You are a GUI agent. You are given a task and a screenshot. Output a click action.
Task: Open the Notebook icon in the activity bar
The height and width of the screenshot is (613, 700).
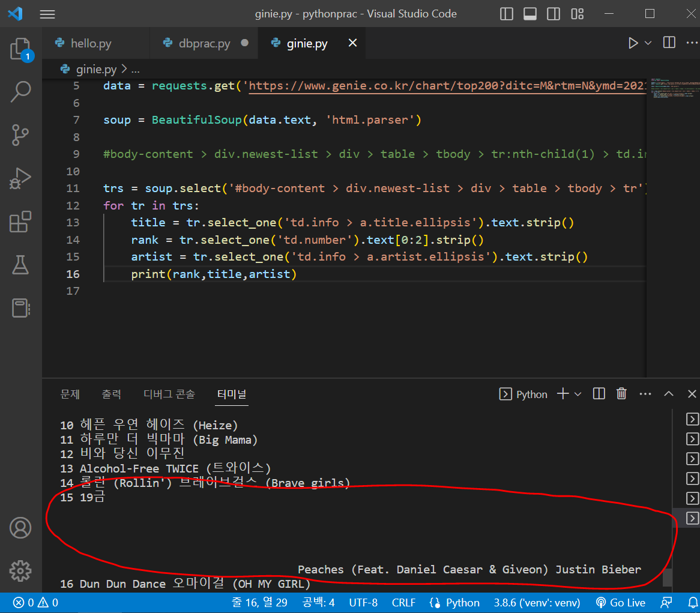coord(20,308)
